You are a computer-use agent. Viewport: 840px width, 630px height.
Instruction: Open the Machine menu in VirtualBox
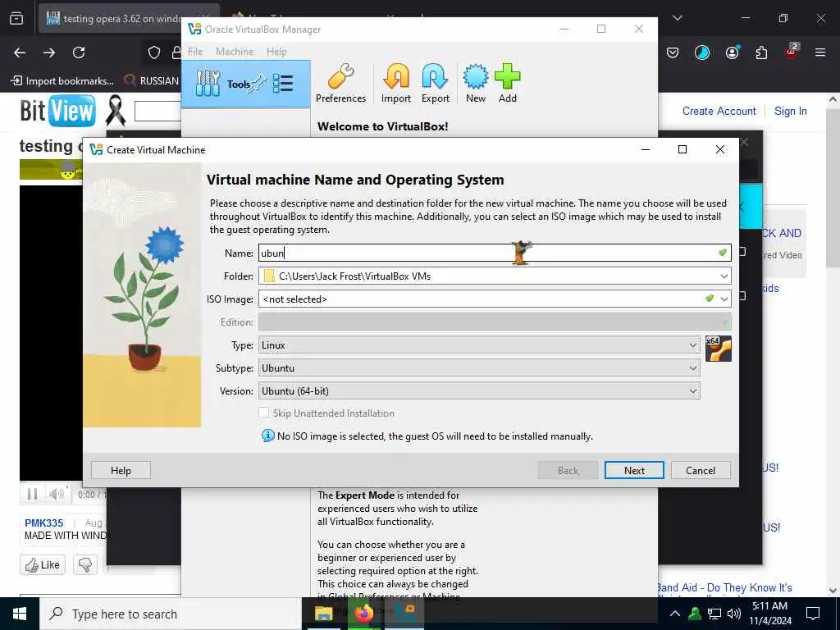click(235, 52)
